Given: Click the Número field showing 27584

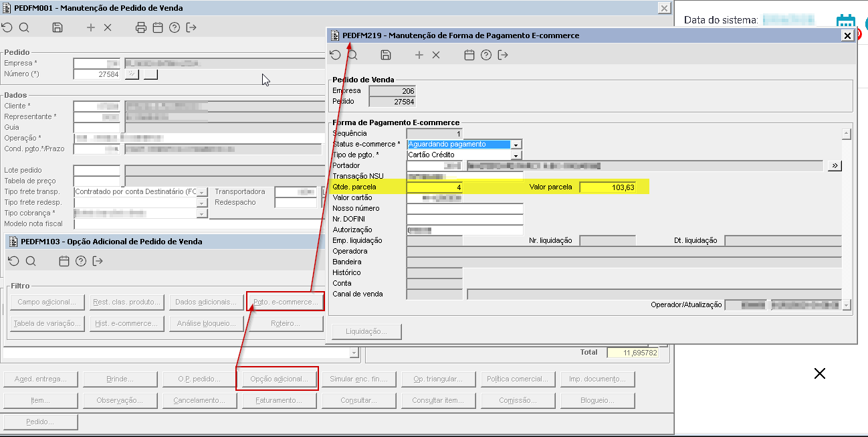Looking at the screenshot, I should (97, 74).
